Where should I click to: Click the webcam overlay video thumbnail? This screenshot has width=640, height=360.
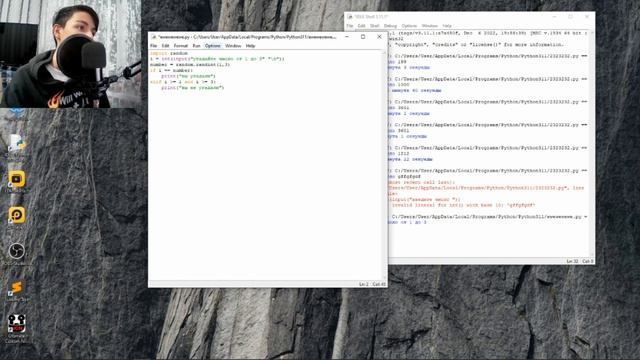(70, 54)
